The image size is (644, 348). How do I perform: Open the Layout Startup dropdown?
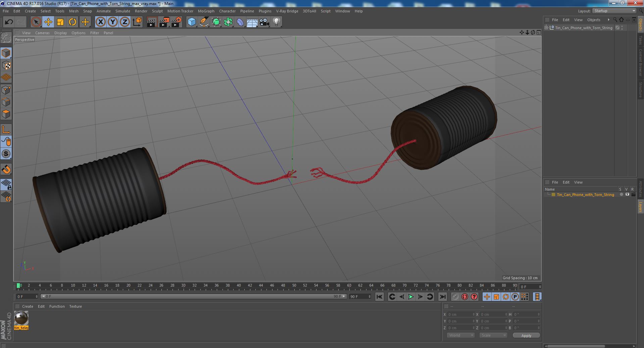(x=614, y=11)
